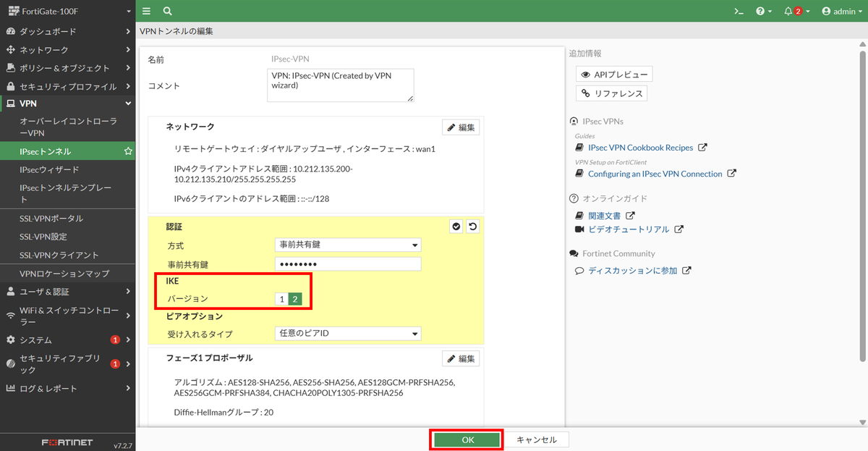Screen dimensions: 868x451
Task: Expand ログ＆レポート menu
Action: [x=68, y=388]
